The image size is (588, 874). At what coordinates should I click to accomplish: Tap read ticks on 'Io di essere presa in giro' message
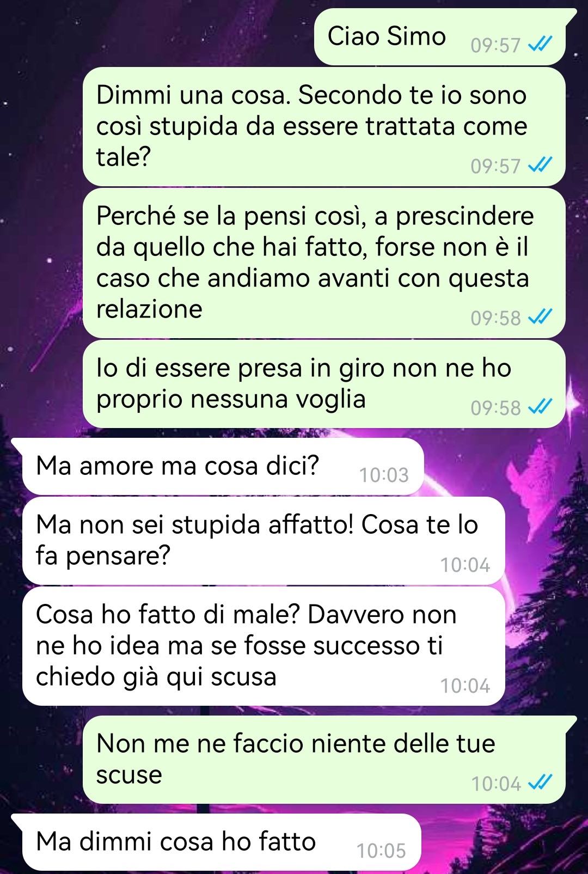click(x=540, y=406)
